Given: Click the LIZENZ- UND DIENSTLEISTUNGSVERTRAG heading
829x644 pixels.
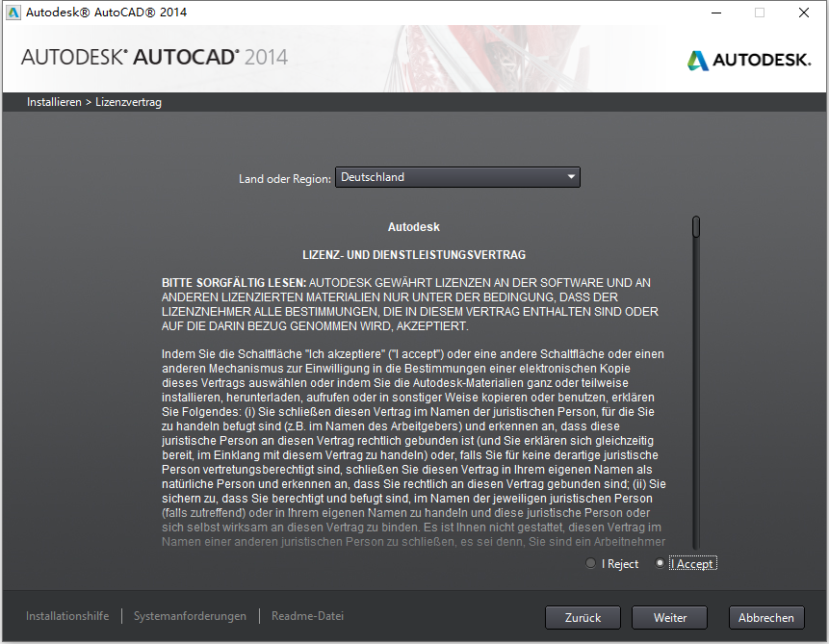Looking at the screenshot, I should click(x=414, y=255).
